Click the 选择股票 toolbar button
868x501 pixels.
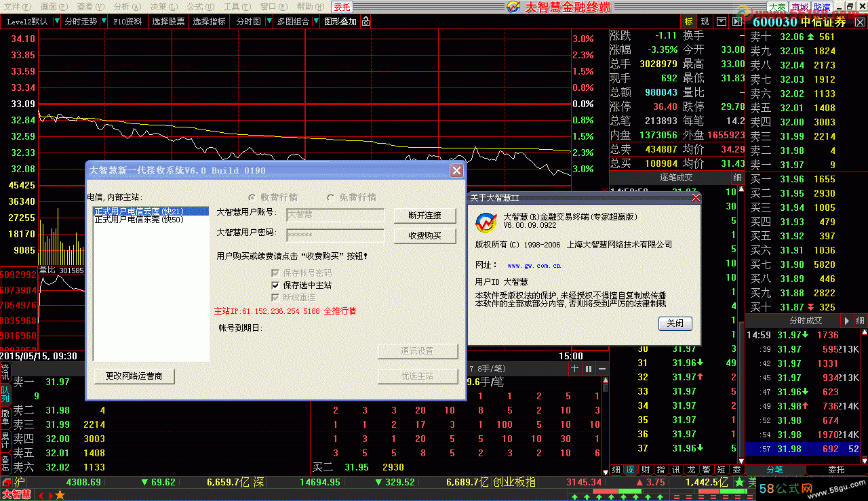pyautogui.click(x=168, y=22)
